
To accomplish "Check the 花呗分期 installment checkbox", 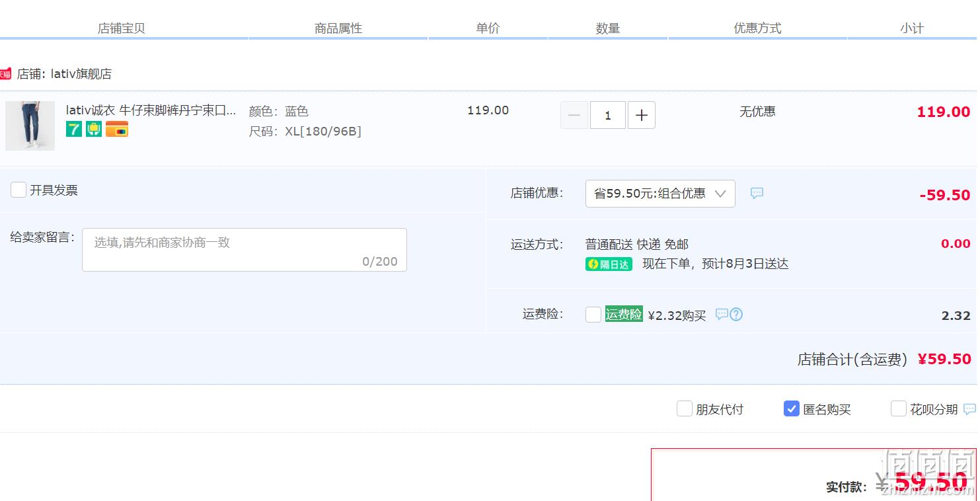I will (899, 408).
